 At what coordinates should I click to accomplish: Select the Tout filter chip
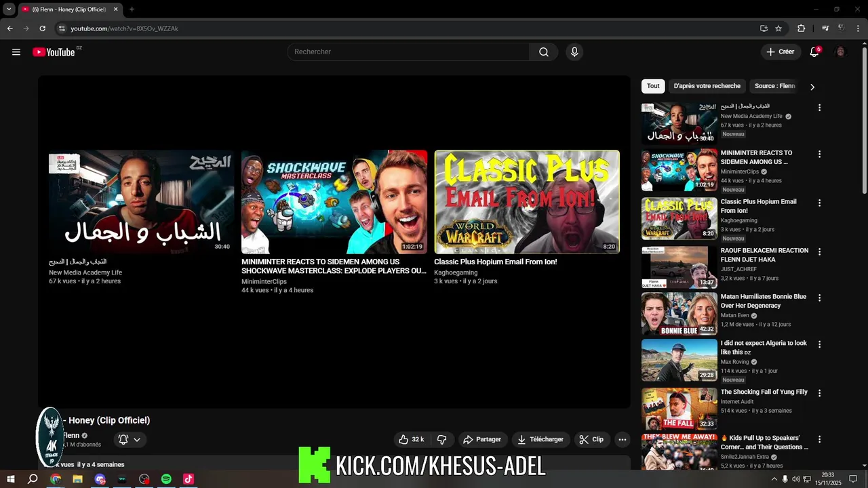(653, 86)
